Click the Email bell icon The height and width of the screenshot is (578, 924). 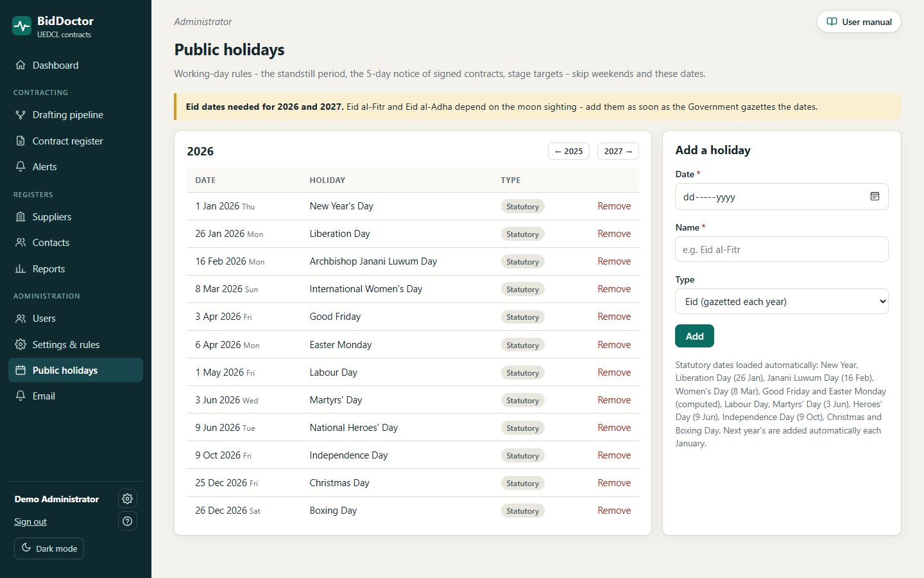click(21, 396)
